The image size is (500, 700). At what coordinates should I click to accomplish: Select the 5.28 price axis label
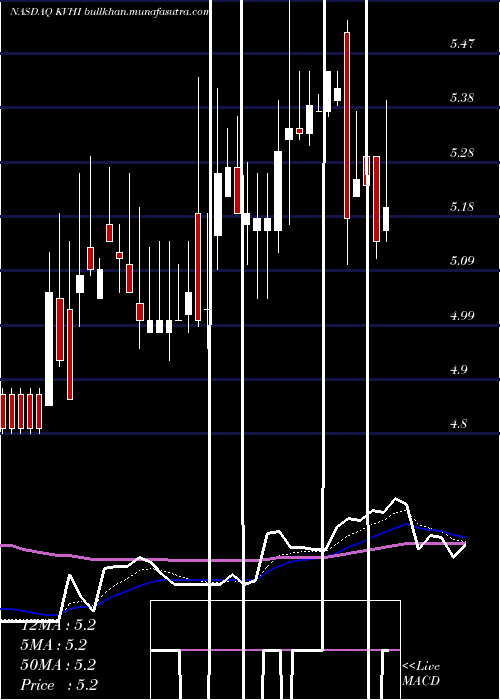462,153
